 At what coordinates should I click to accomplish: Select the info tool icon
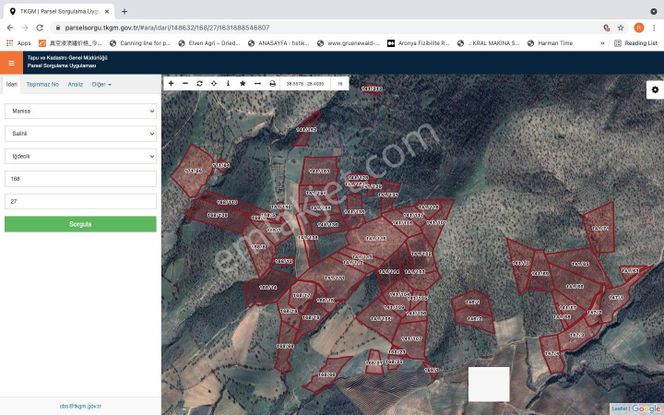pyautogui.click(x=228, y=84)
